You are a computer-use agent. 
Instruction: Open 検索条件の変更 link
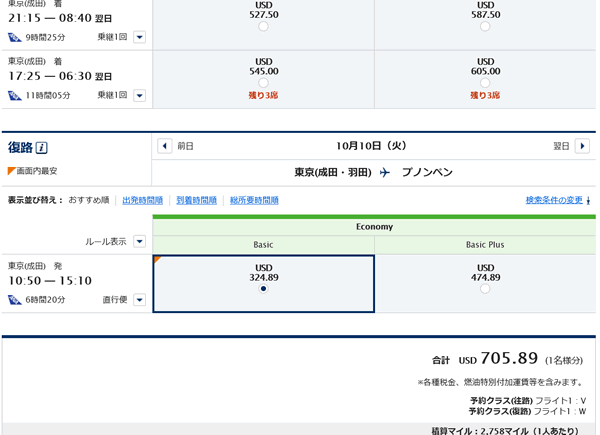point(554,200)
